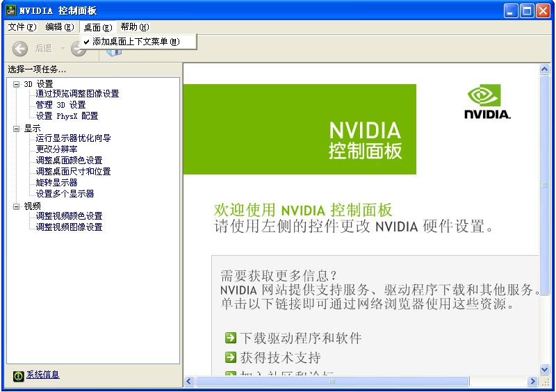Click the horizontal scrollbar thumb
This screenshot has width=556, height=392.
(332, 382)
